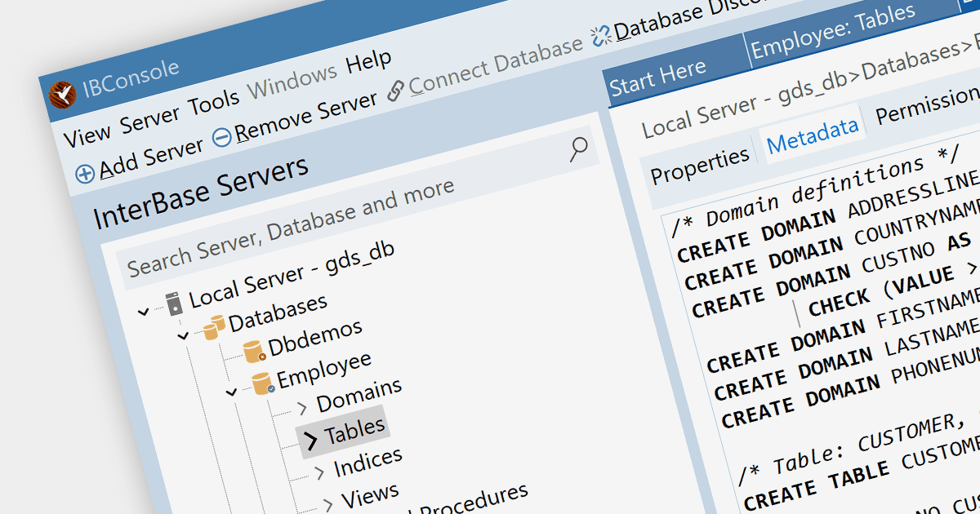This screenshot has height=514, width=980.
Task: Select Domains in the tree
Action: 359,393
